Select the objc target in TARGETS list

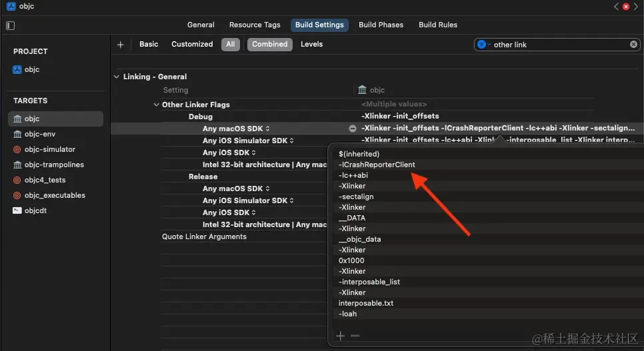[55, 119]
